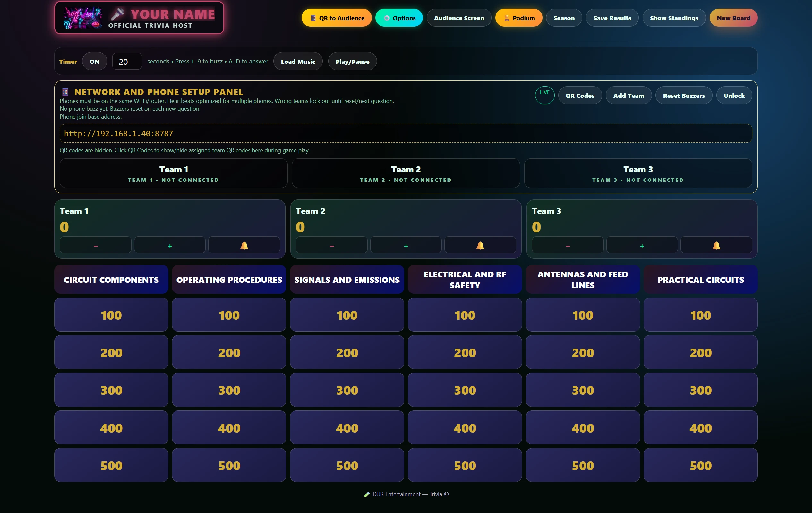812x513 pixels.
Task: Select Team 2 not connected card
Action: [406, 173]
